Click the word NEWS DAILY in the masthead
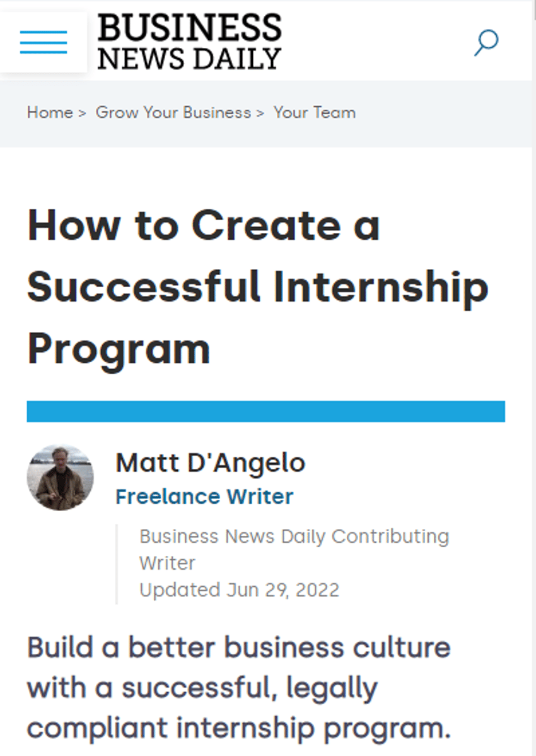 187,58
